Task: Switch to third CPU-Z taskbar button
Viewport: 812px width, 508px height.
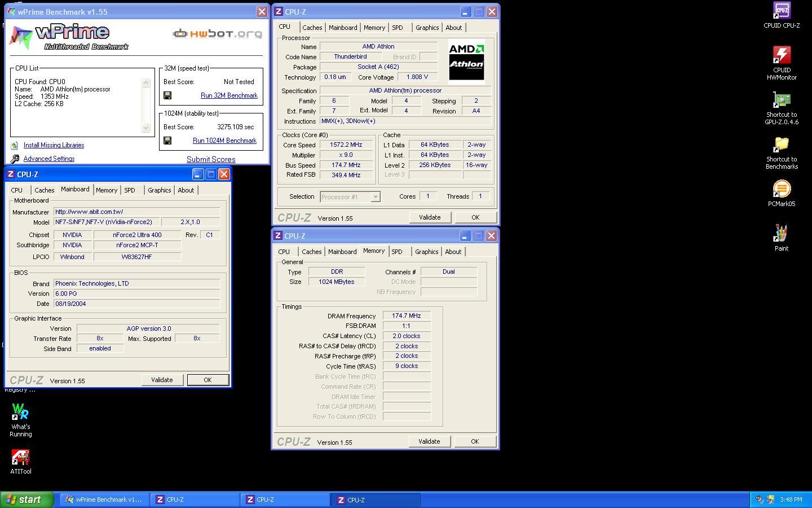Action: (376, 500)
